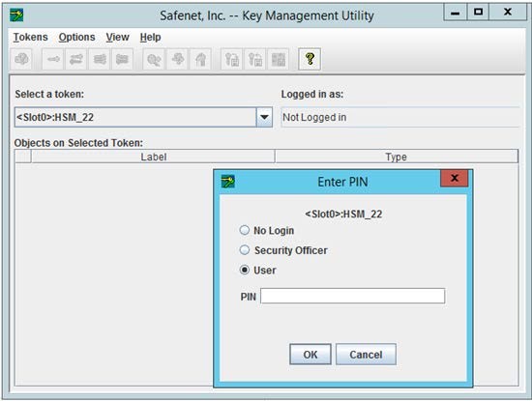The height and width of the screenshot is (401, 532).
Task: Click the OK button in PIN dialog
Action: (x=310, y=355)
